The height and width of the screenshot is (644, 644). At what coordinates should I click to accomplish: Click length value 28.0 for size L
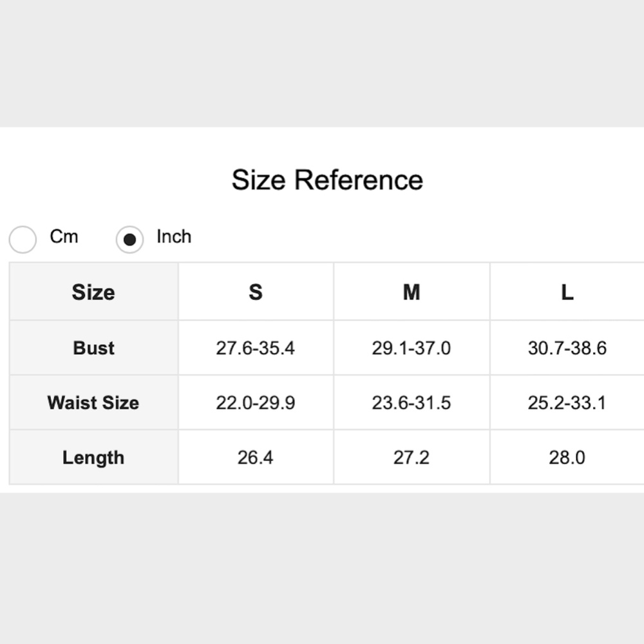click(567, 457)
